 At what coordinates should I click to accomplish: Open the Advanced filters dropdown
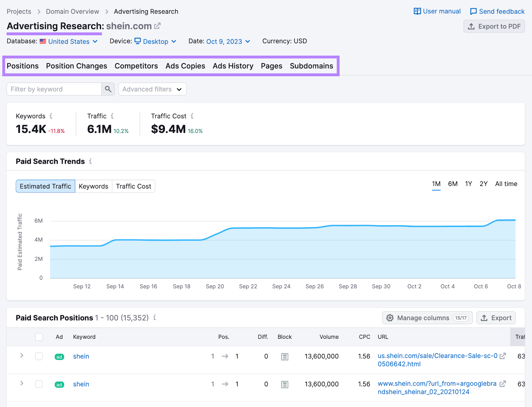[x=152, y=89]
